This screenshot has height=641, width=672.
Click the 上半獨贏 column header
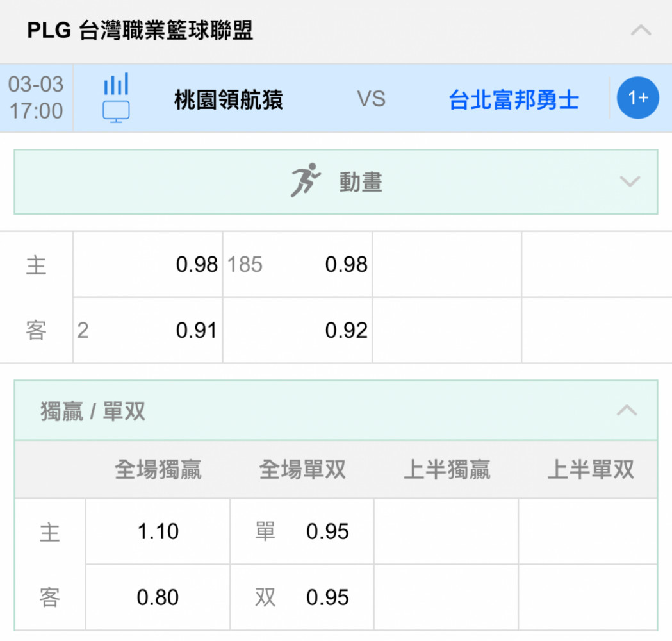point(447,469)
